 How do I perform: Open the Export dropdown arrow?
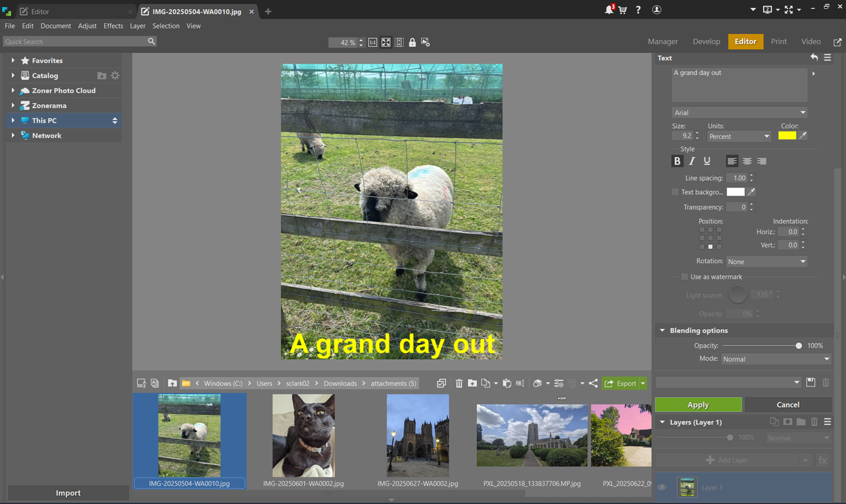pos(643,383)
